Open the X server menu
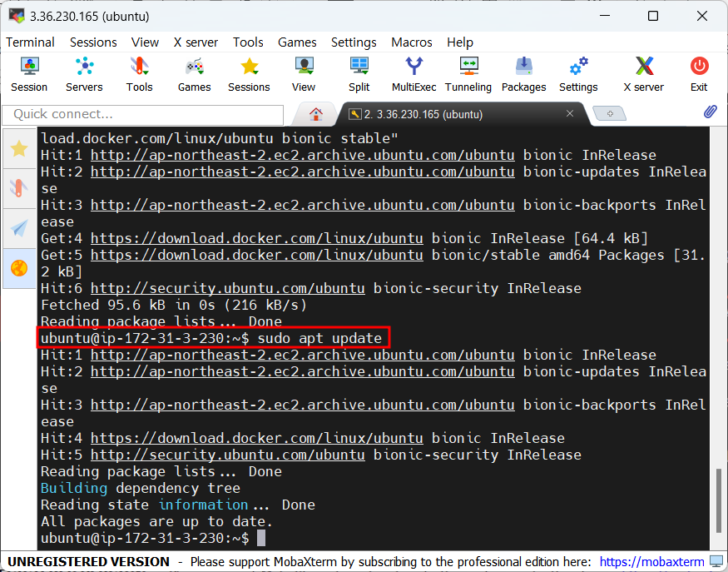This screenshot has height=572, width=728. pyautogui.click(x=196, y=42)
